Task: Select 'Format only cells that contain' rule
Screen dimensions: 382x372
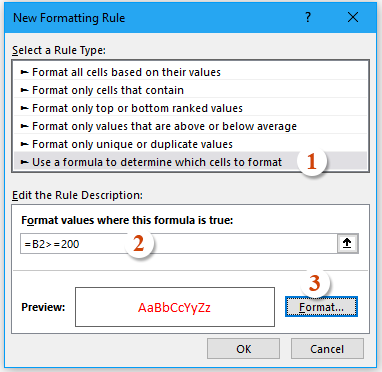Action: pyautogui.click(x=190, y=90)
